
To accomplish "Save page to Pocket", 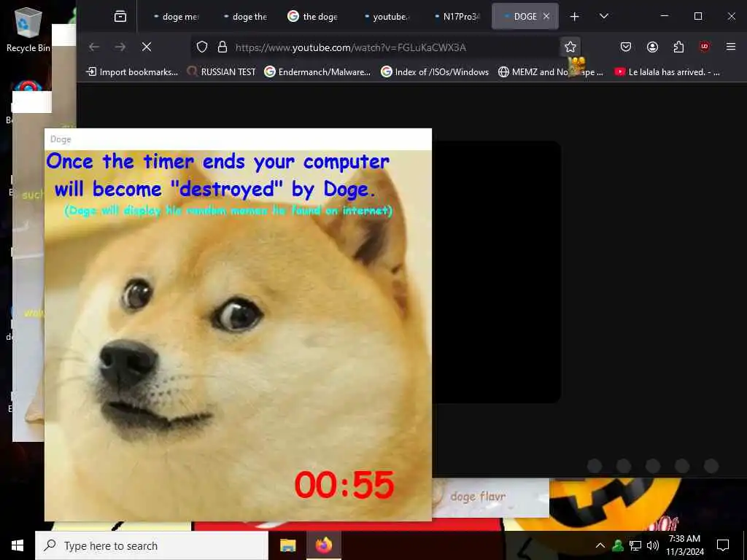I will click(626, 47).
